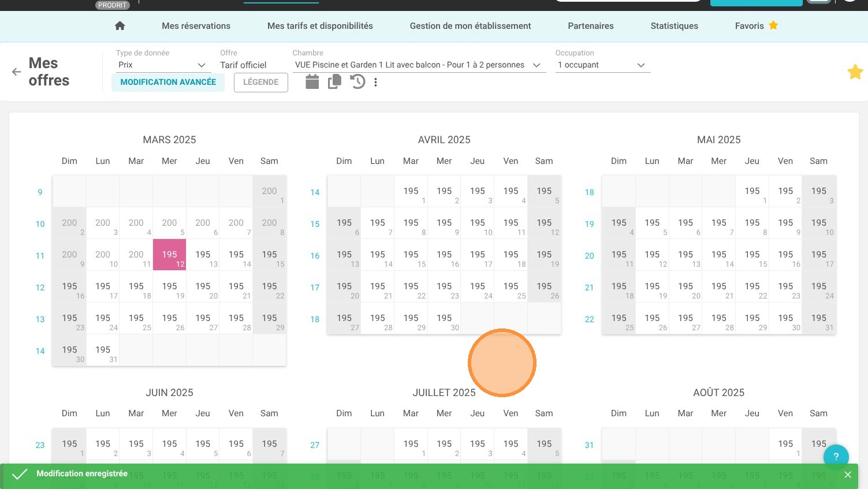Expand the Type de donnée Prix dropdown
The image size is (868, 489).
pos(162,65)
